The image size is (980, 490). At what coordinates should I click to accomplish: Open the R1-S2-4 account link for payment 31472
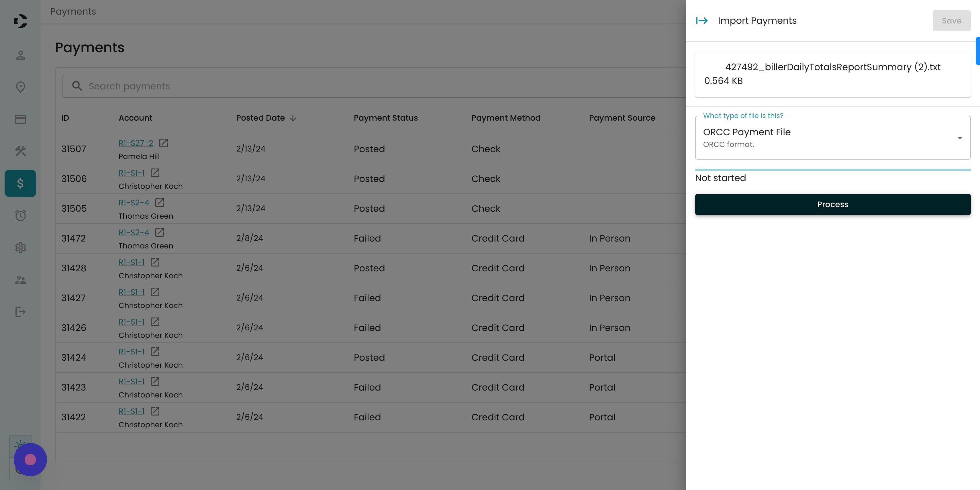[134, 232]
